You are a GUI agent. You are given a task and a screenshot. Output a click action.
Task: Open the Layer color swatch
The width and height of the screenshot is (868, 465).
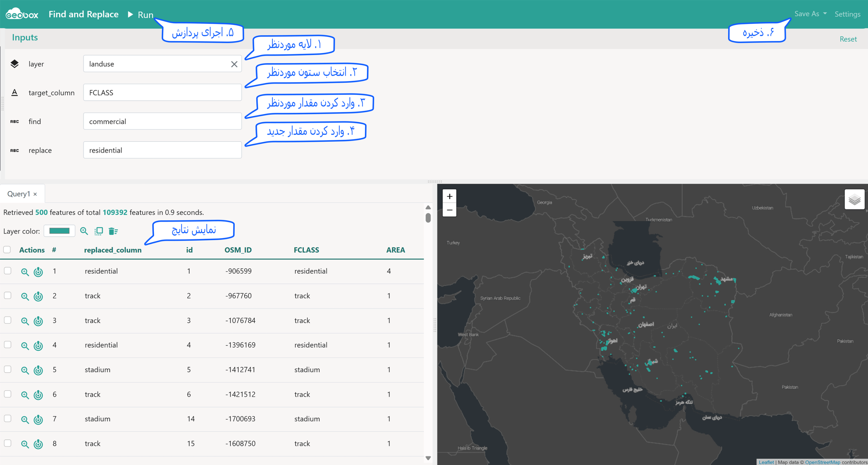pos(59,231)
